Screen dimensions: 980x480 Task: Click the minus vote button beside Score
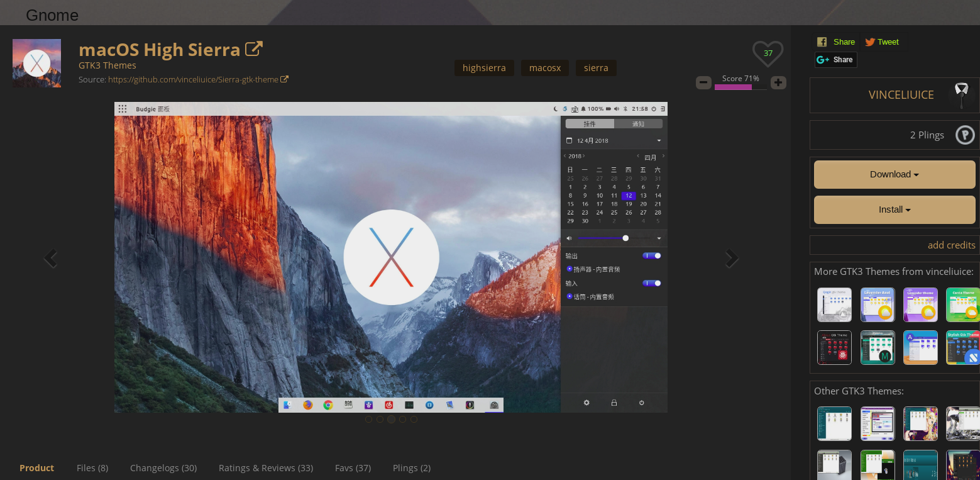703,82
